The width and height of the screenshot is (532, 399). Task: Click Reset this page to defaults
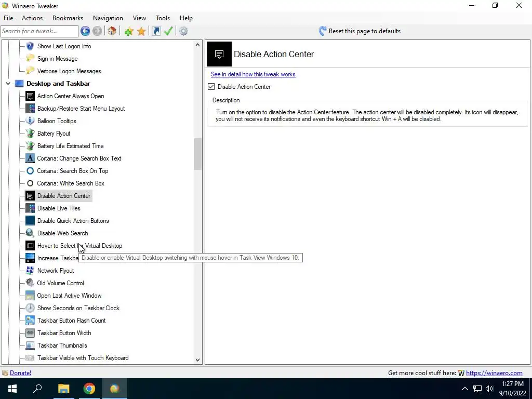(x=360, y=31)
